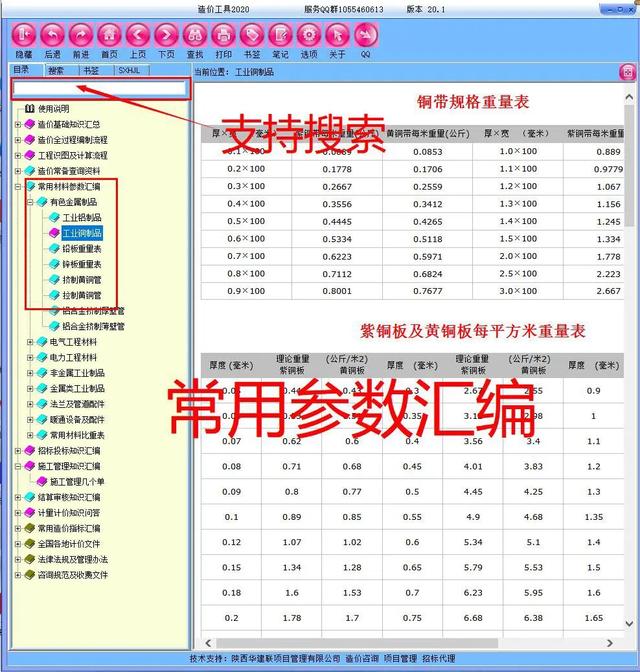Image resolution: width=640 pixels, height=672 pixels.
Task: Open 选项 options gear icon
Action: 309,35
